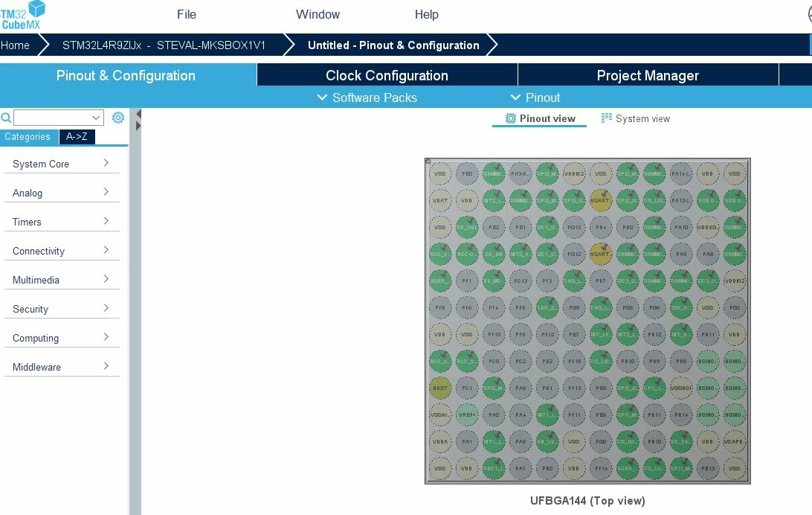Switch to the Project Manager tab
Viewport: 812px width, 515px height.
tap(648, 76)
